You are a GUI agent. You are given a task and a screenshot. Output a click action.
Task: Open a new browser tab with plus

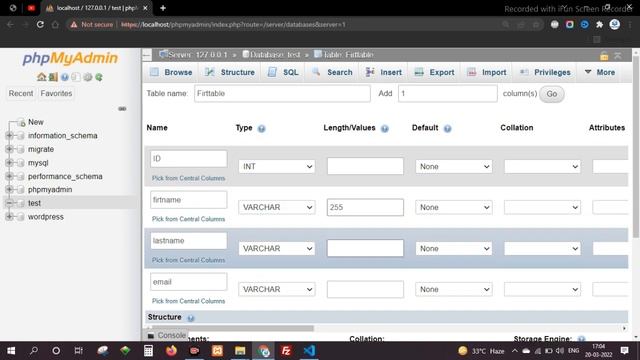pos(163,8)
